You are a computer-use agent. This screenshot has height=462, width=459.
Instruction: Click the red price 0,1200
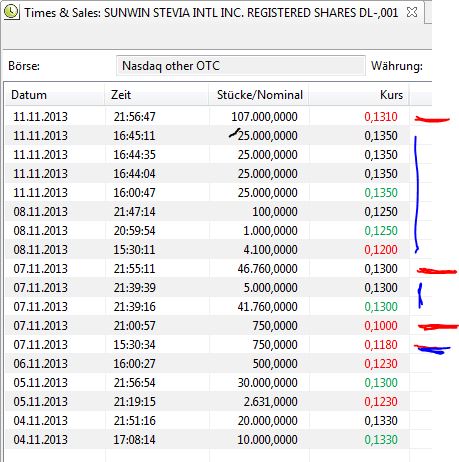(x=381, y=250)
